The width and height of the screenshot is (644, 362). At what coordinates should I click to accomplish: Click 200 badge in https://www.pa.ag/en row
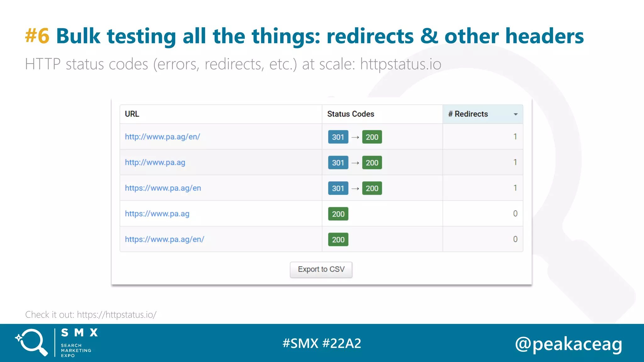point(372,188)
